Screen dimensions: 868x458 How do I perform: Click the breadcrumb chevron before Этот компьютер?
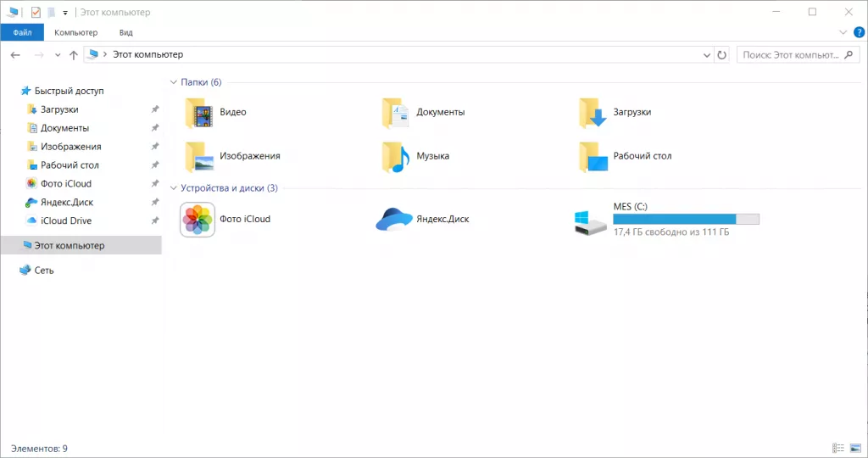click(104, 54)
